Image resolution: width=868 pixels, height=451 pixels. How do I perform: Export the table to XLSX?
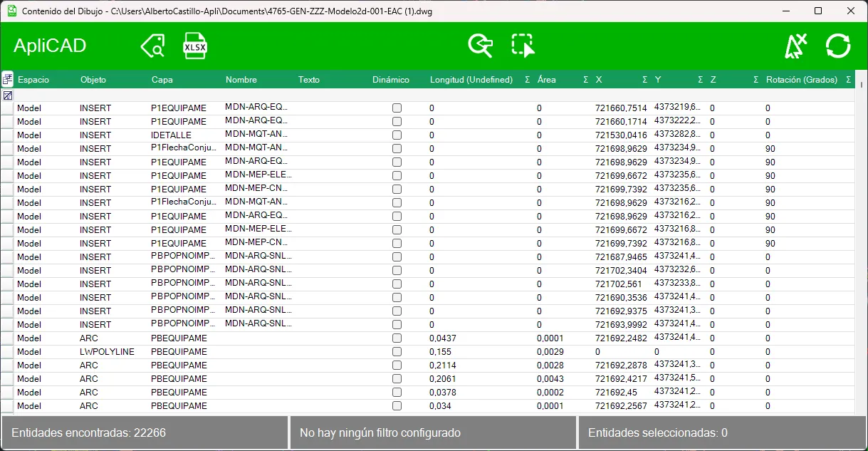pos(195,46)
